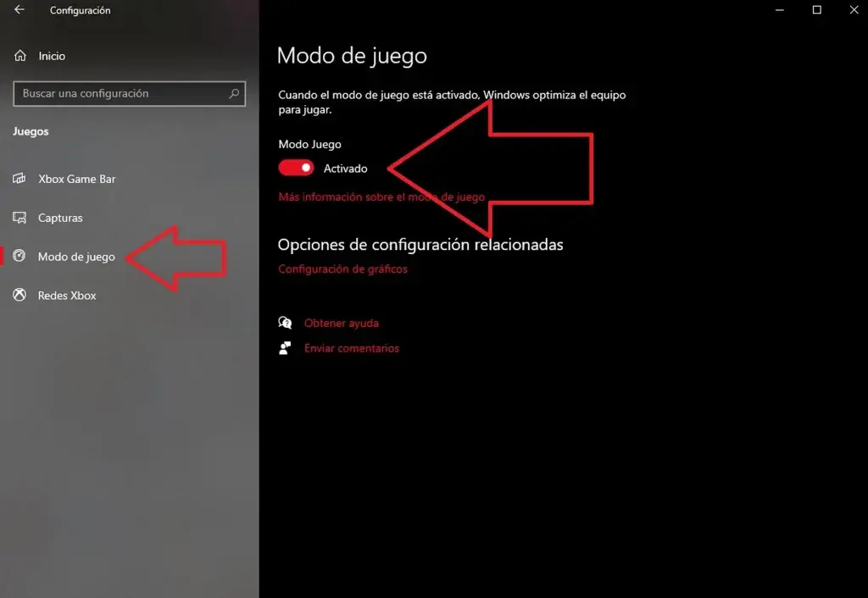This screenshot has height=598, width=868.
Task: Click the Obtener ayuda link
Action: pos(342,323)
